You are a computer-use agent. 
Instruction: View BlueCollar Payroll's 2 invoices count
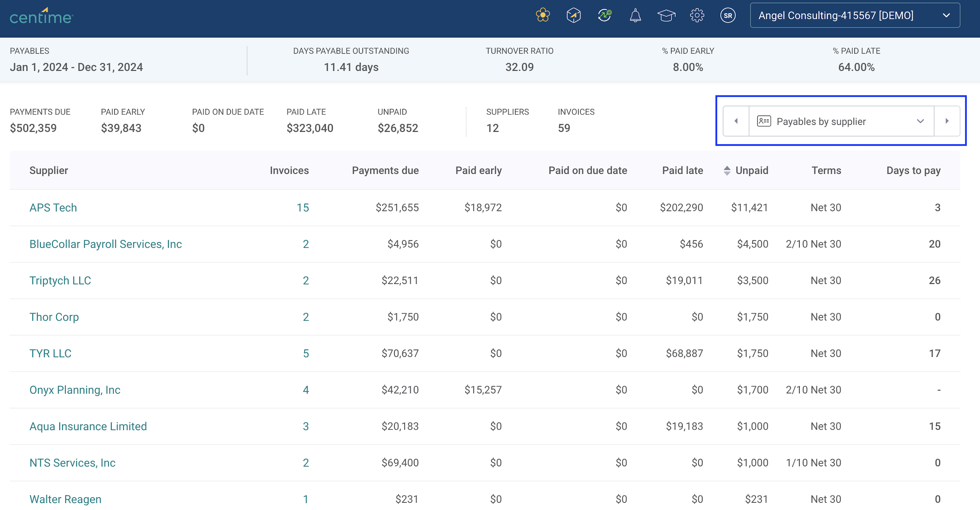pyautogui.click(x=305, y=244)
